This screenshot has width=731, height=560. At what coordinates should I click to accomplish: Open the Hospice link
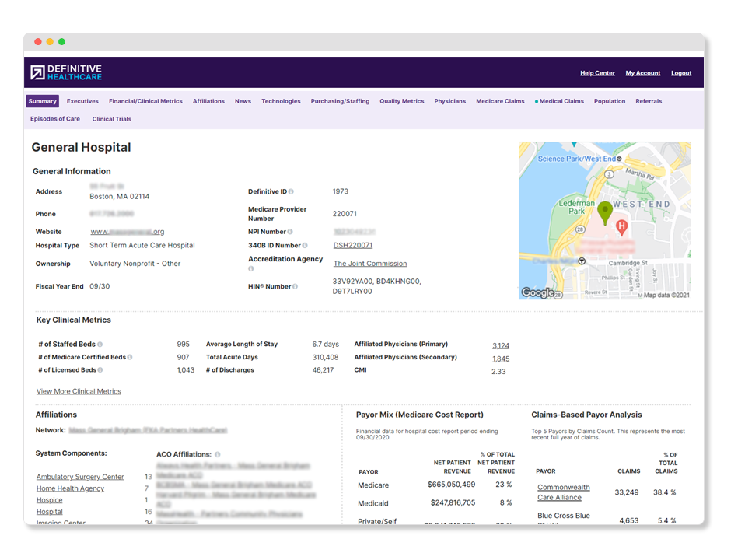(x=50, y=500)
